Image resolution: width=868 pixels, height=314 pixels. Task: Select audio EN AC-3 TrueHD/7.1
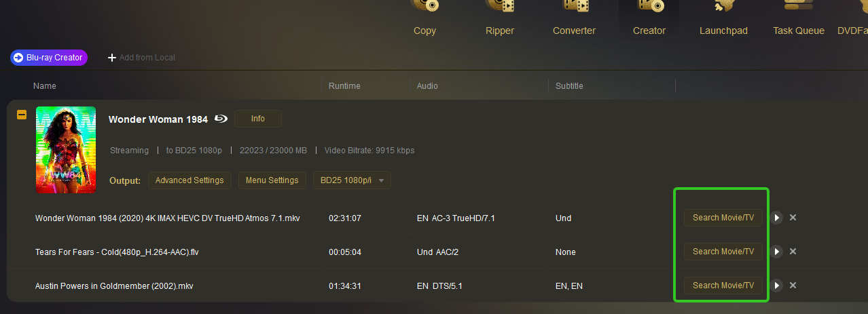(456, 218)
